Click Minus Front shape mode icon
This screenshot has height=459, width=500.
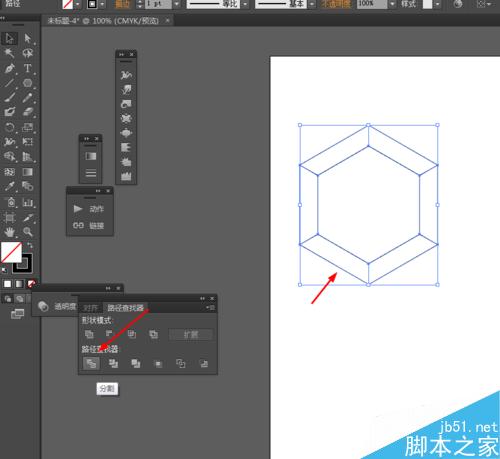tap(110, 334)
